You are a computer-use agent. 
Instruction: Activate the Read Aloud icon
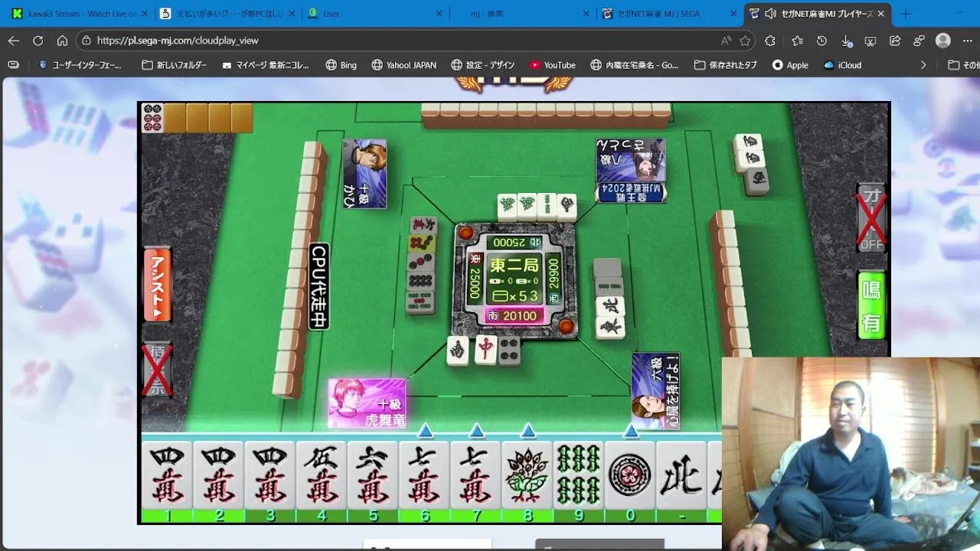(726, 41)
